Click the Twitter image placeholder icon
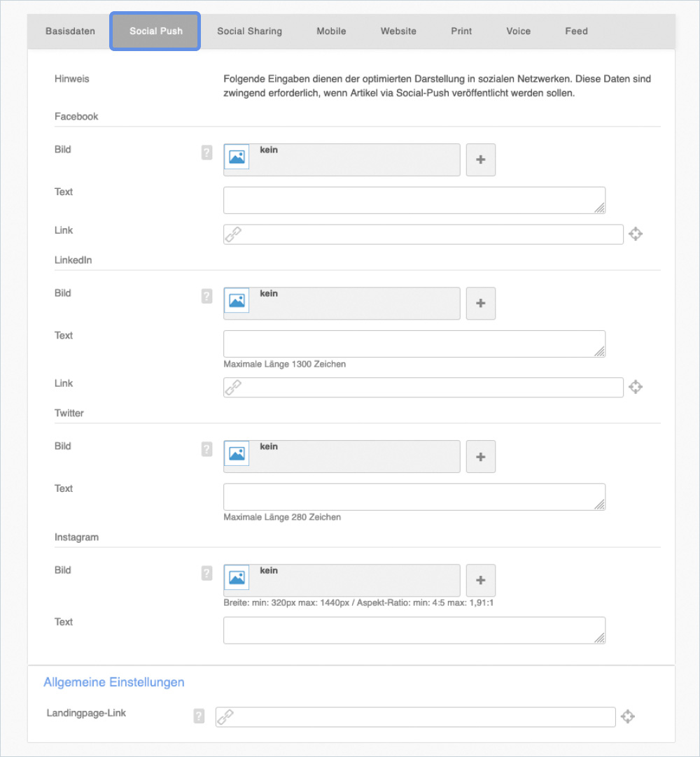Viewport: 700px width, 757px height. tap(237, 453)
